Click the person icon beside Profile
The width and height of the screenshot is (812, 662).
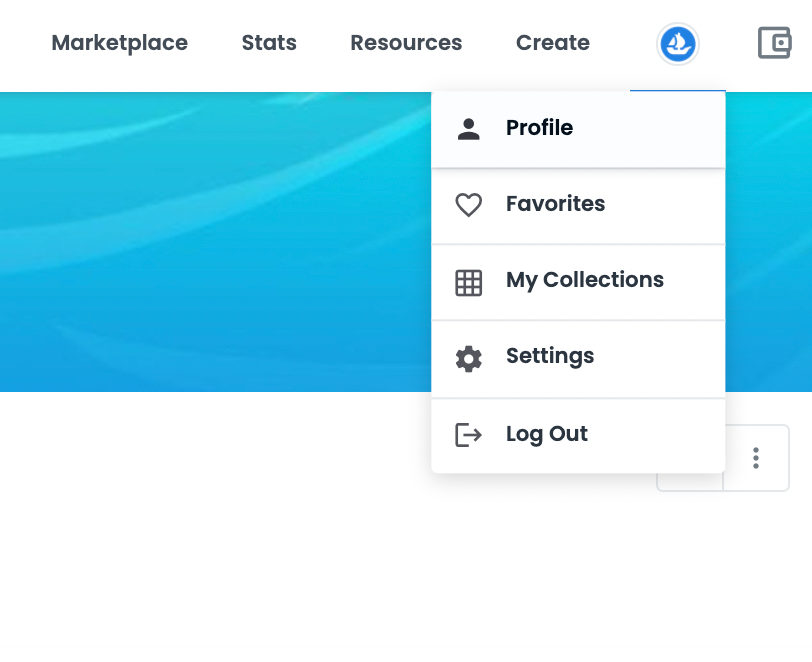pos(469,129)
